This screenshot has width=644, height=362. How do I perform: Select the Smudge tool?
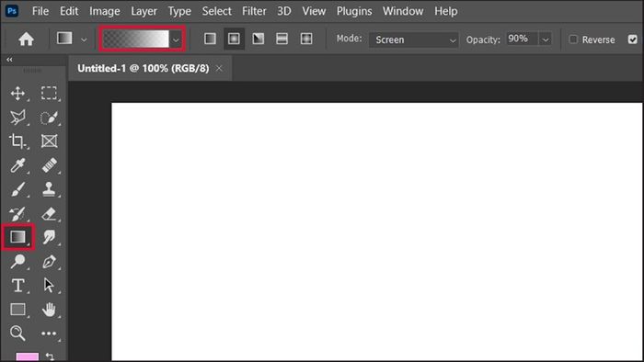tap(49, 237)
